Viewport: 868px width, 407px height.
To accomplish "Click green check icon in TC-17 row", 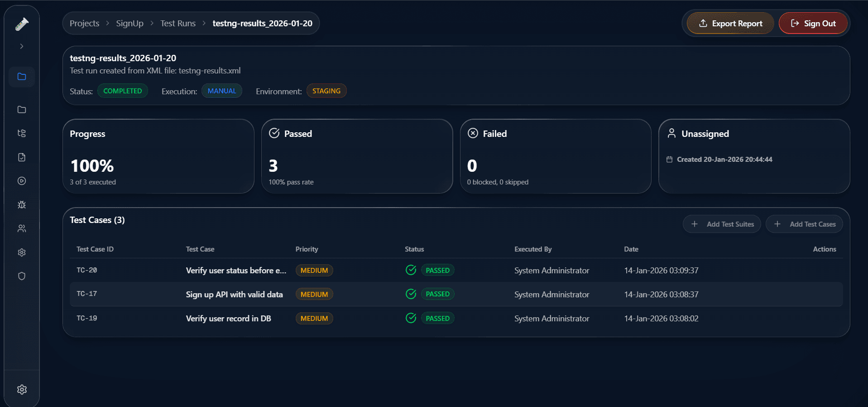I will coord(411,294).
